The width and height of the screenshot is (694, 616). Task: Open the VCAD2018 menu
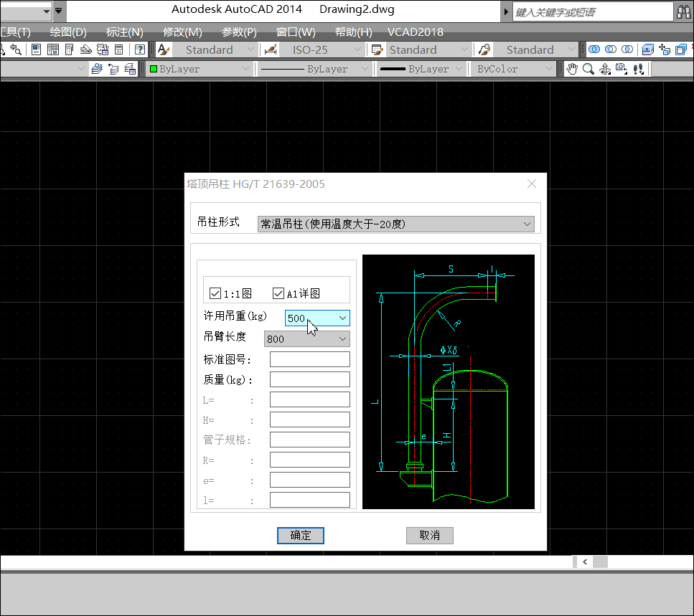point(415,32)
